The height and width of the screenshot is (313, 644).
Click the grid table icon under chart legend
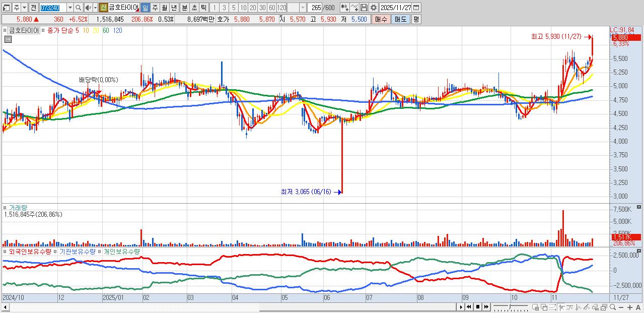click(x=8, y=39)
